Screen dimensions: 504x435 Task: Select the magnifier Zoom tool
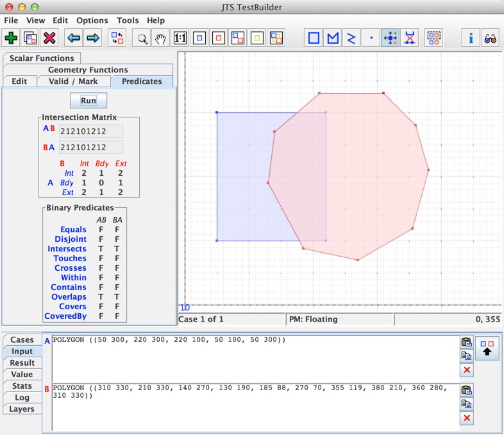click(x=142, y=38)
